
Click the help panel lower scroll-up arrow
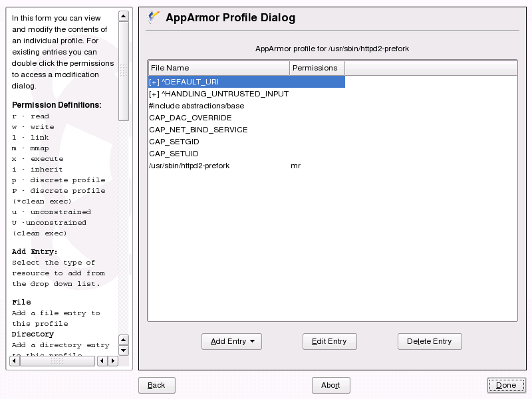coord(124,340)
